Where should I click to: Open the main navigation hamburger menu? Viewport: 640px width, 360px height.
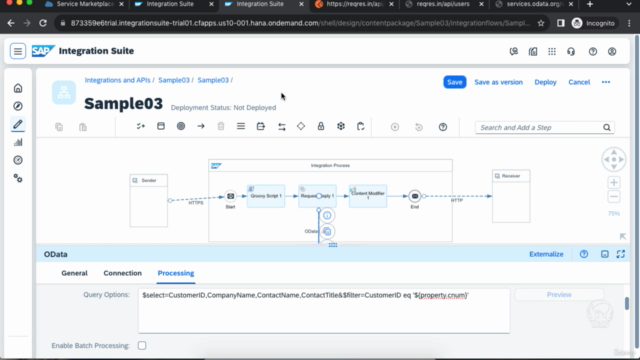[18, 51]
